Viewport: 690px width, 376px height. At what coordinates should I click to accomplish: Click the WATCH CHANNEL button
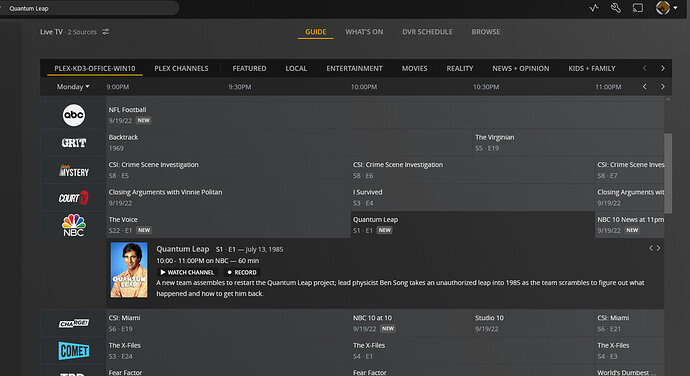[x=187, y=272]
